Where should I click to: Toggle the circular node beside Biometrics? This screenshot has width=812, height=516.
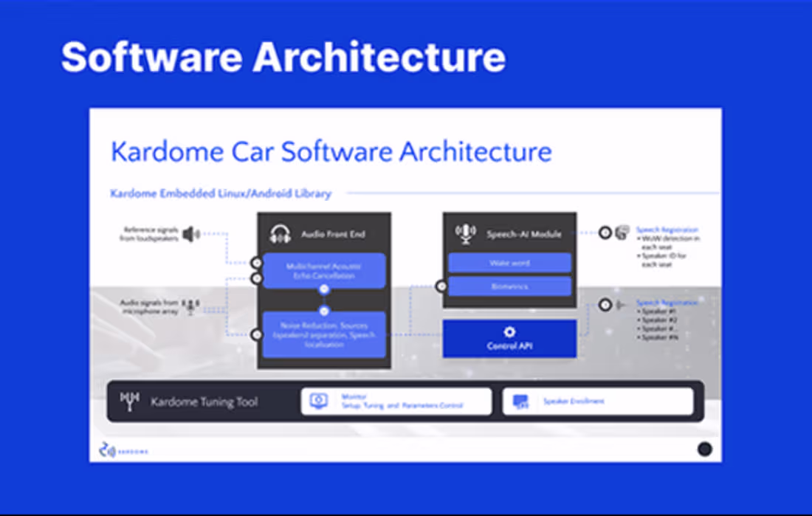[442, 286]
